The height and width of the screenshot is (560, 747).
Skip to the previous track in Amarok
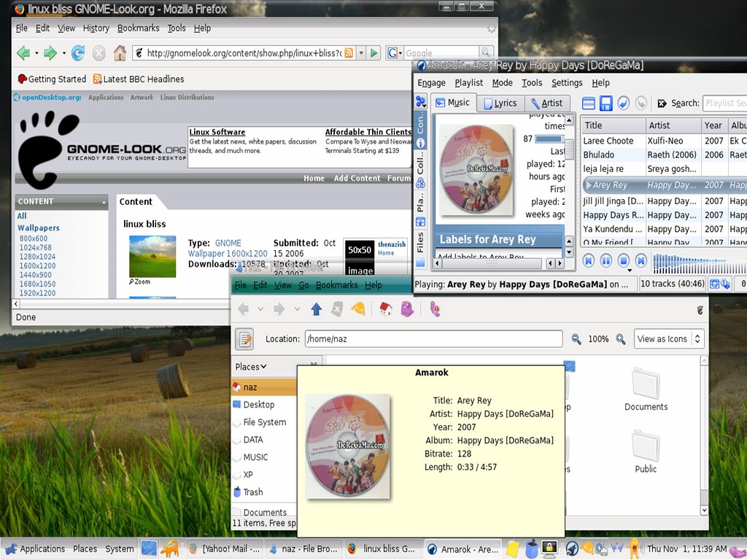point(589,260)
